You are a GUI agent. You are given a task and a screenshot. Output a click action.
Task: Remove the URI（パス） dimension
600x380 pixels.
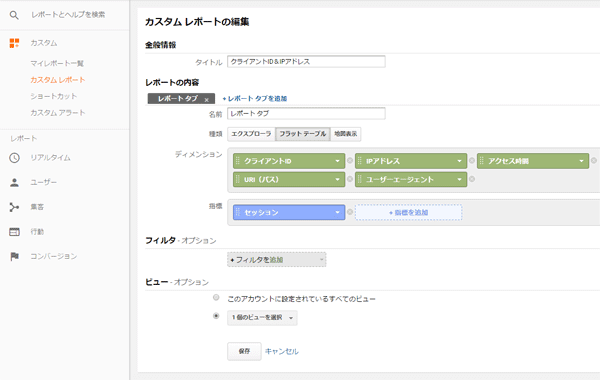pyautogui.click(x=350, y=179)
